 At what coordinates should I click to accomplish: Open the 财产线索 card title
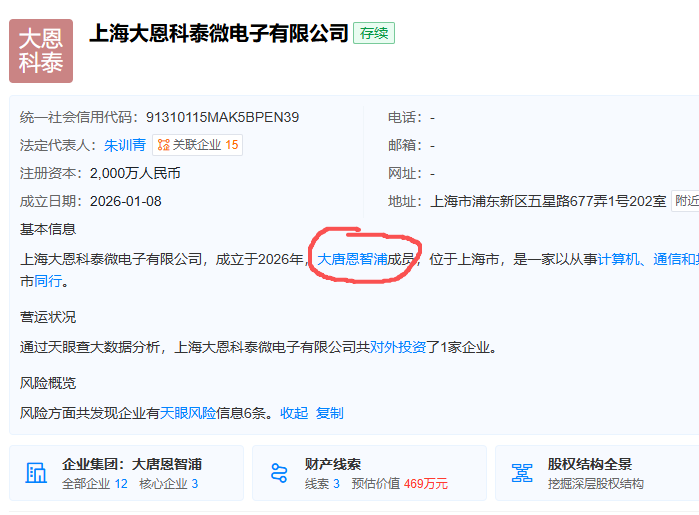(x=333, y=464)
